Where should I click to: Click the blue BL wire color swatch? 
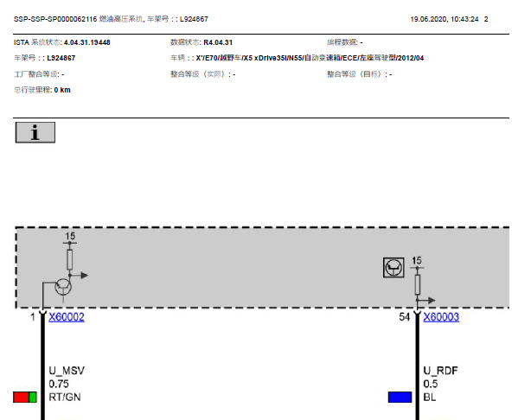(400, 398)
